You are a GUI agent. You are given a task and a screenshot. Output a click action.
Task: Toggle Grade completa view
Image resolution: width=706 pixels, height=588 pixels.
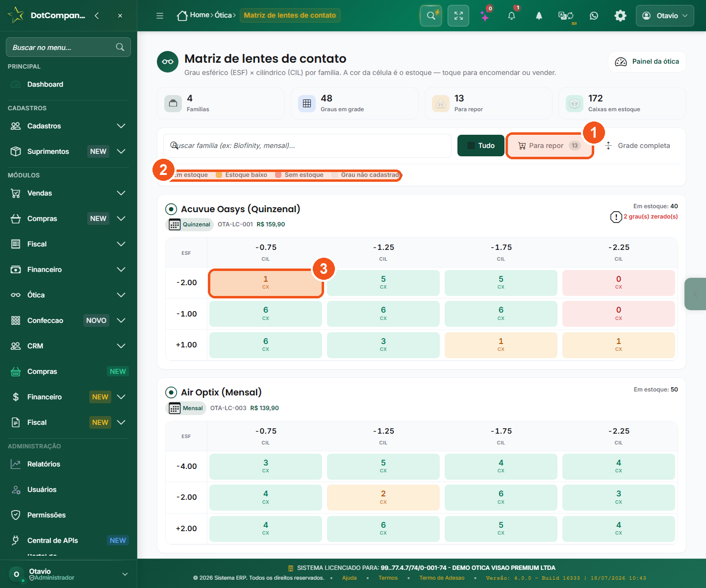637,146
